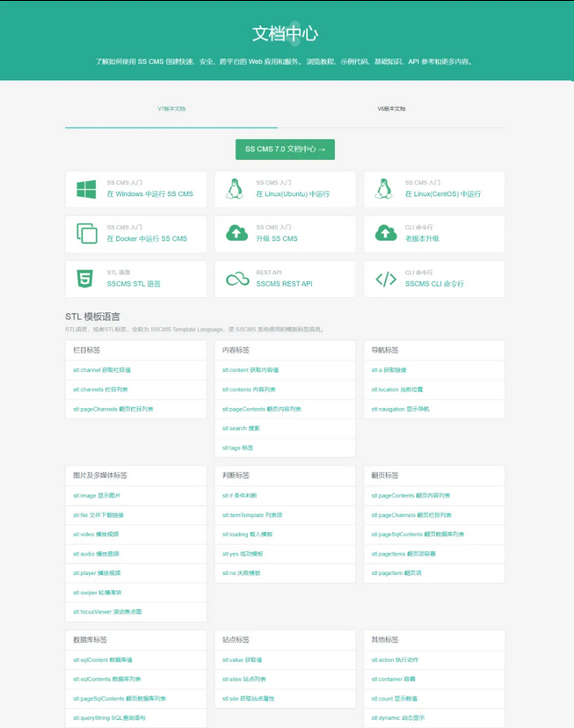Switch to the V6版本文档 tab
574x728 pixels.
pos(391,109)
